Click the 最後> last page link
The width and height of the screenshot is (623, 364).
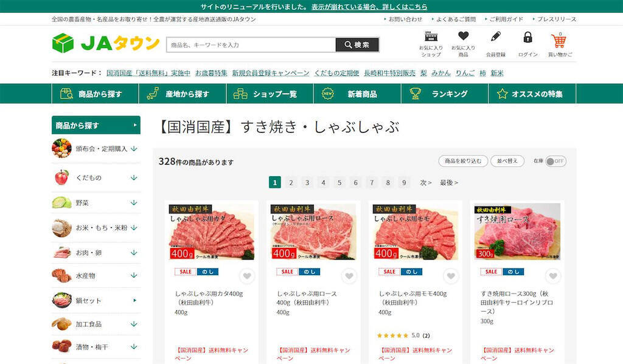pos(448,182)
